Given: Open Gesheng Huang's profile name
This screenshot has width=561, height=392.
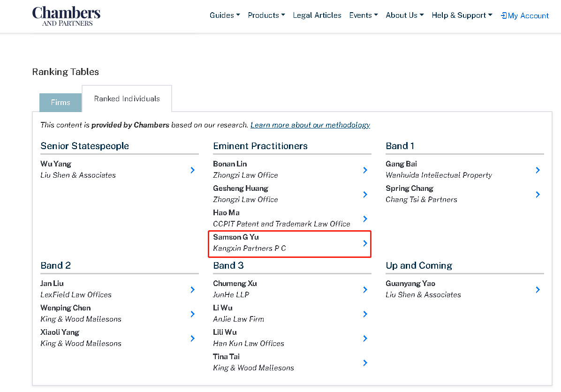Looking at the screenshot, I should tap(241, 188).
